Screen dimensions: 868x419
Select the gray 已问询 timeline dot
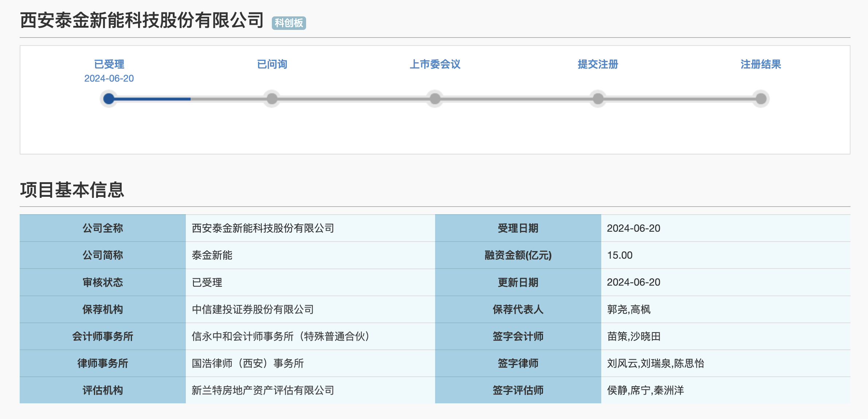tap(272, 98)
